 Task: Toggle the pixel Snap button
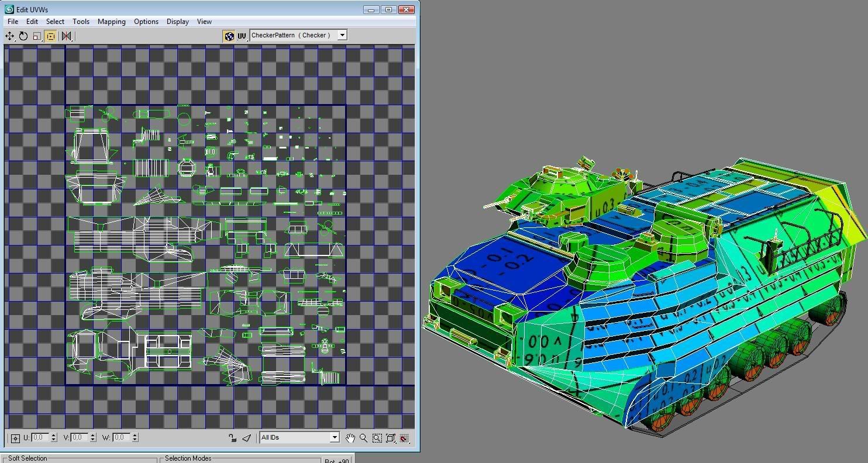(404, 438)
